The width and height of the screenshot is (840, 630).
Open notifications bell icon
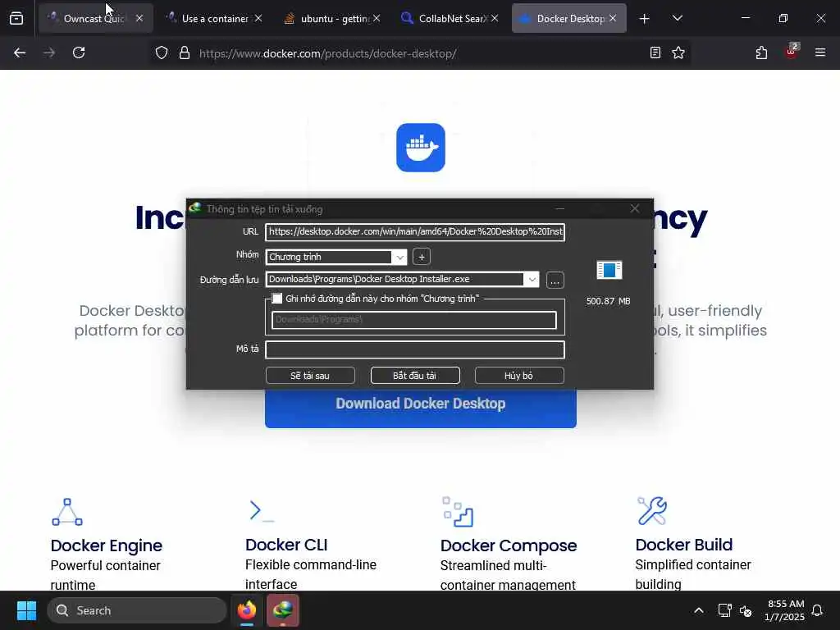[817, 610]
